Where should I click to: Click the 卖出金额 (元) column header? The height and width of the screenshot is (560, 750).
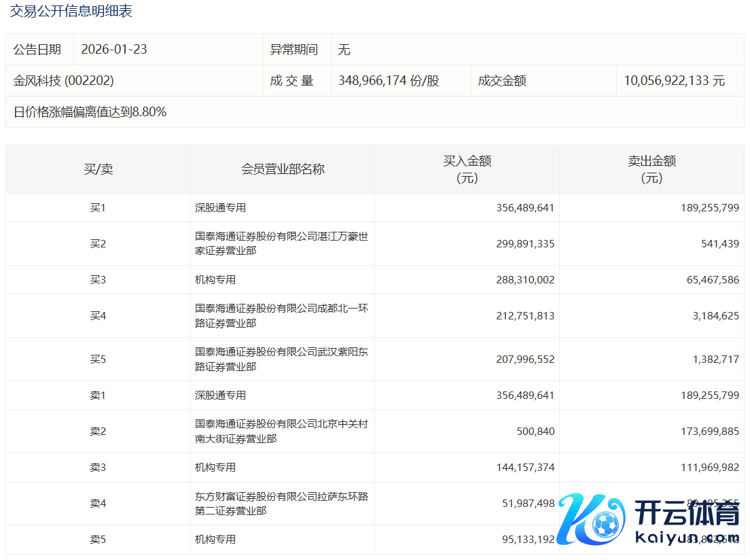pyautogui.click(x=651, y=169)
